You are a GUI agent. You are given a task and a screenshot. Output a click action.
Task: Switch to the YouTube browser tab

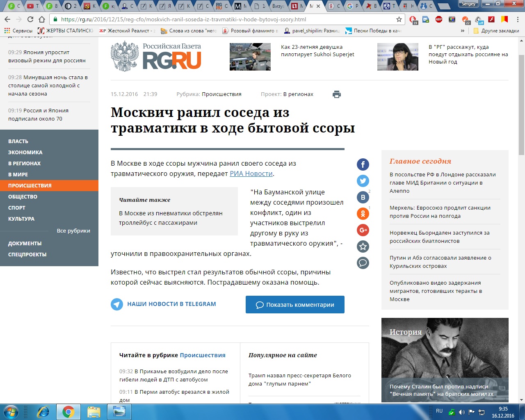[x=33, y=6]
